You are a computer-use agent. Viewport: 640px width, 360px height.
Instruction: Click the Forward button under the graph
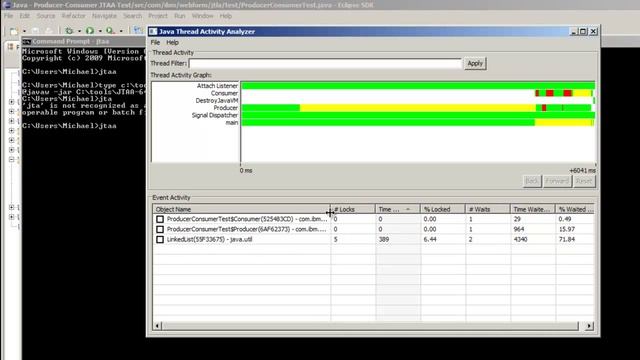pyautogui.click(x=557, y=181)
